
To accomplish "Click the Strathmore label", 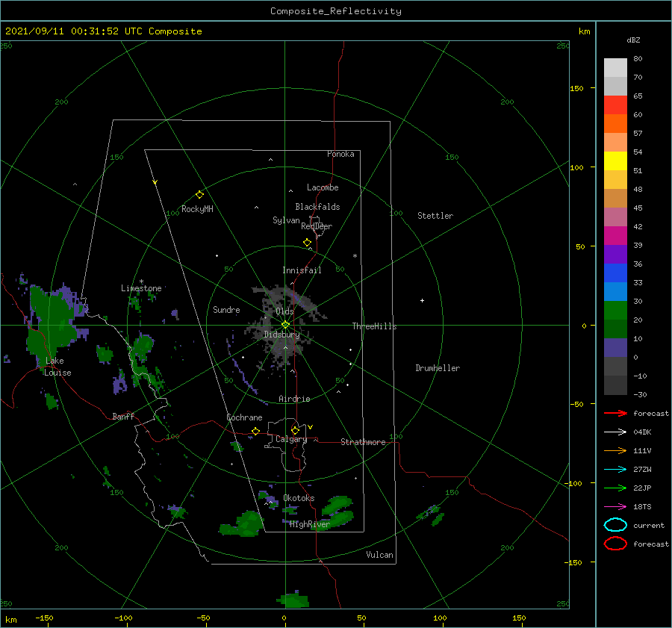I will 363,442.
